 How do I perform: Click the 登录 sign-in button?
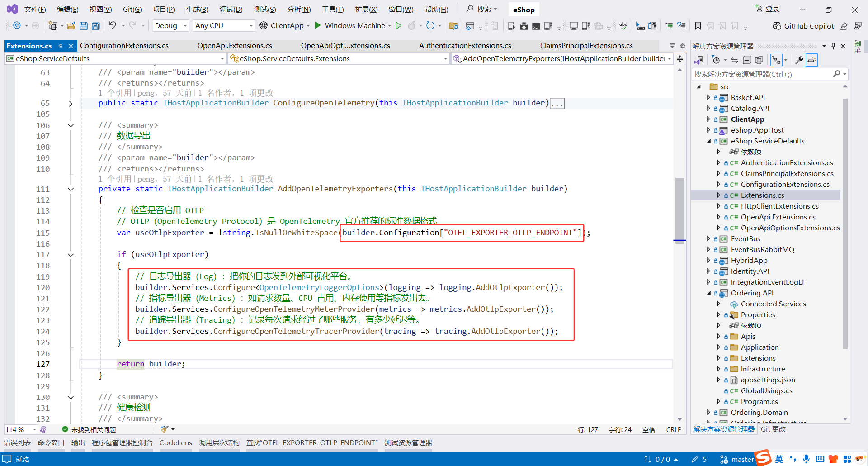click(x=768, y=9)
